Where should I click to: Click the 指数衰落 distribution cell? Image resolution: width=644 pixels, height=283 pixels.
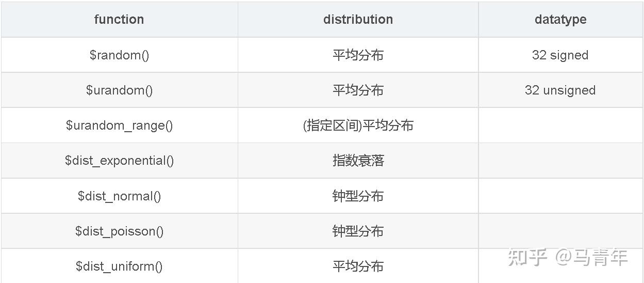pyautogui.click(x=358, y=161)
